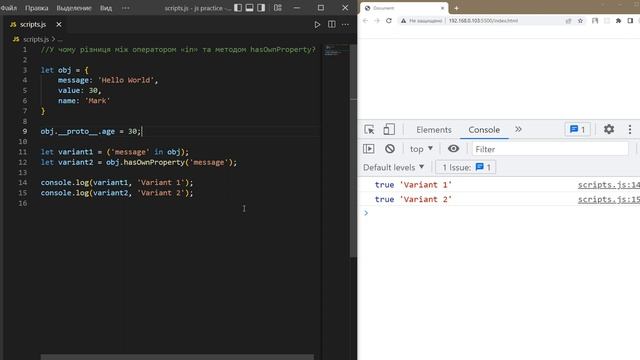640x360 pixels.
Task: Open the editor More Actions ellipsis menu
Action: point(345,24)
